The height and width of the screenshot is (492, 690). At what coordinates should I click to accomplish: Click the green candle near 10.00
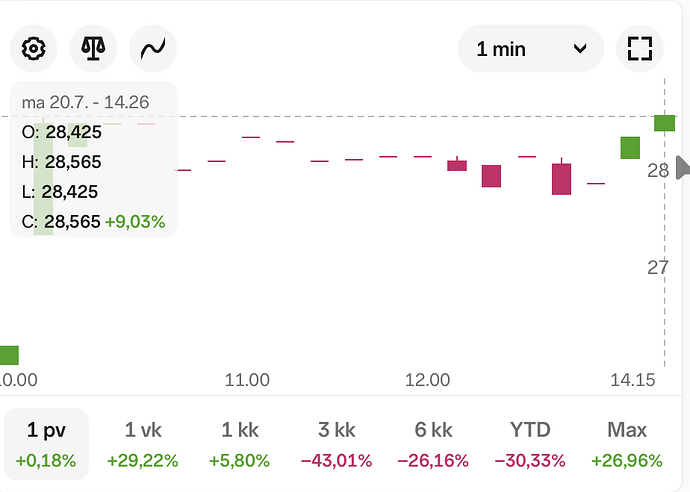pyautogui.click(x=9, y=355)
